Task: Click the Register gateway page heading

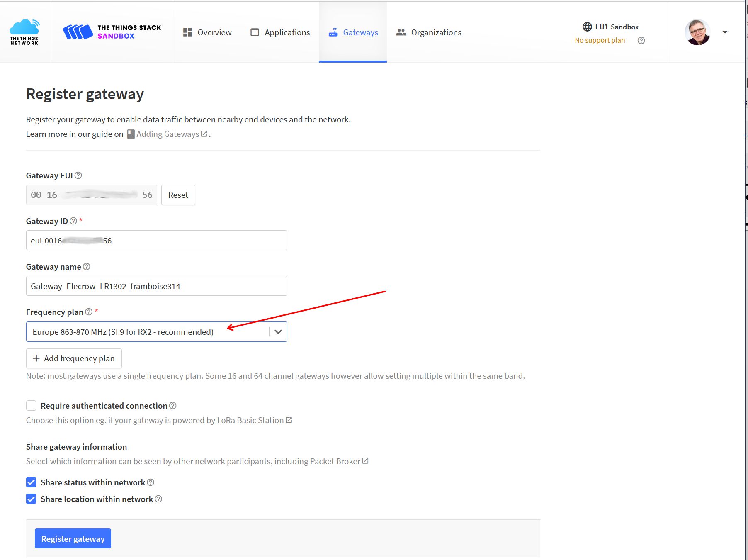Action: coord(85,94)
